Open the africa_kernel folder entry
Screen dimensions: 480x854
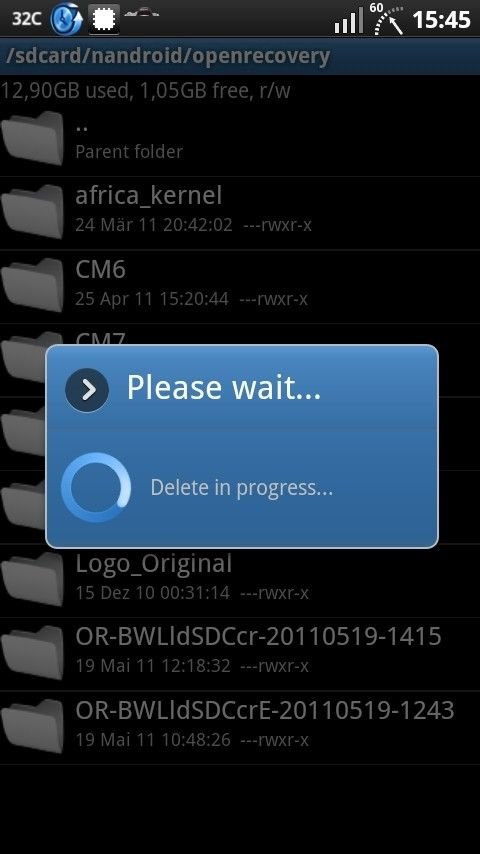pos(240,213)
